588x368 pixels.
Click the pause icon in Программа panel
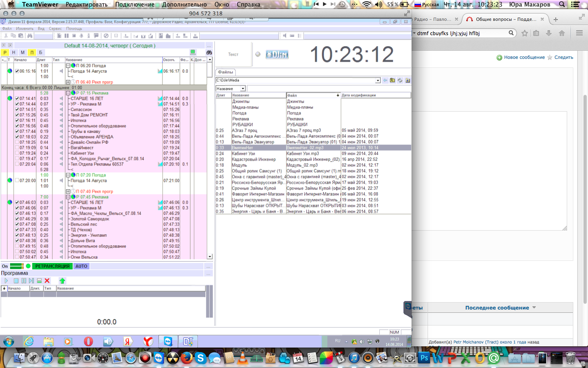pos(24,281)
